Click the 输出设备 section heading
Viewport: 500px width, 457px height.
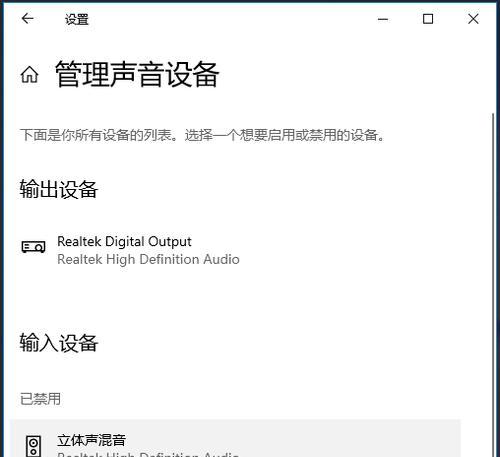tap(58, 189)
